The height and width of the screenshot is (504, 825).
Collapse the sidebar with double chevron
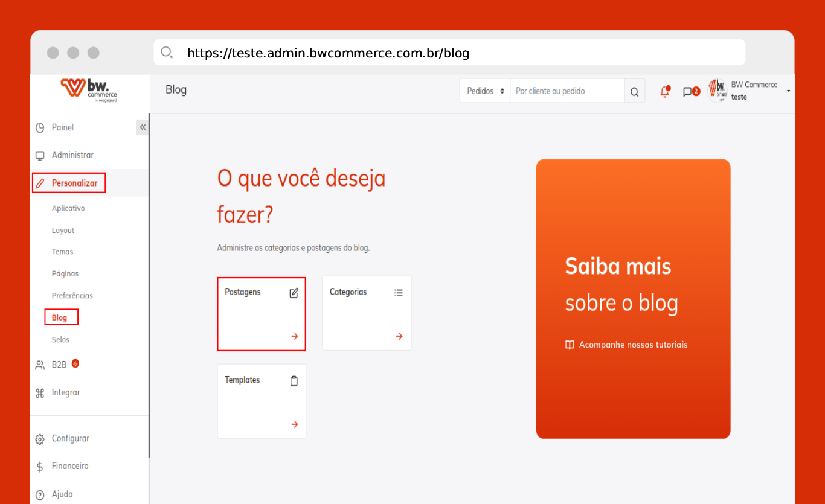143,127
